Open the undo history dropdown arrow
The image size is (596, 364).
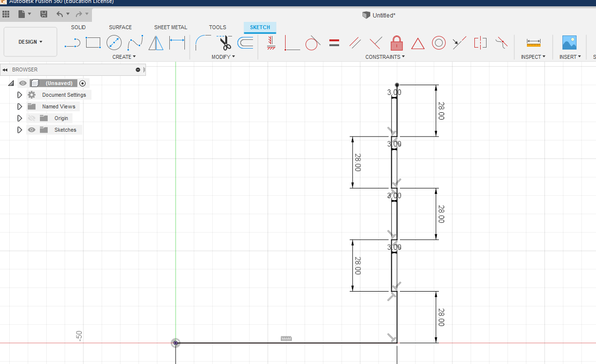point(68,14)
